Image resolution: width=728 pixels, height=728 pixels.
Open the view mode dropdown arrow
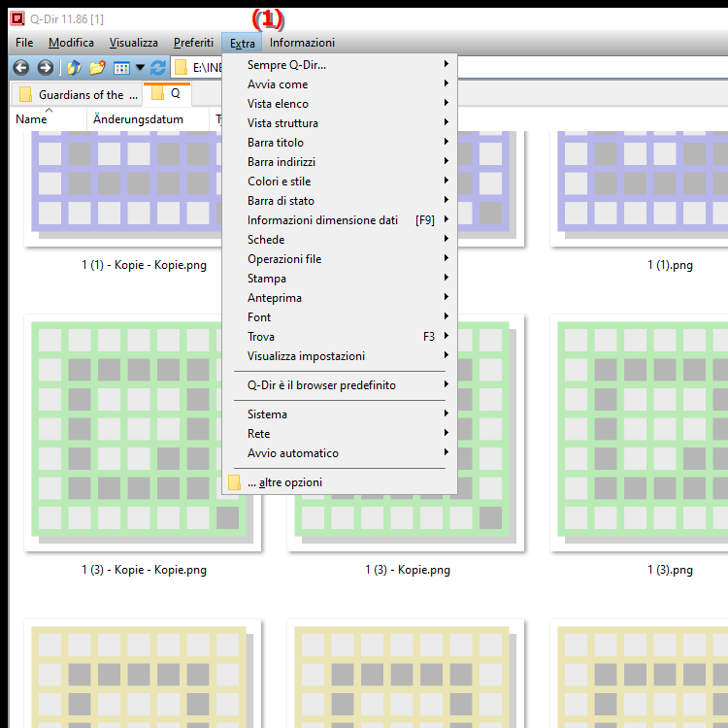(140, 68)
